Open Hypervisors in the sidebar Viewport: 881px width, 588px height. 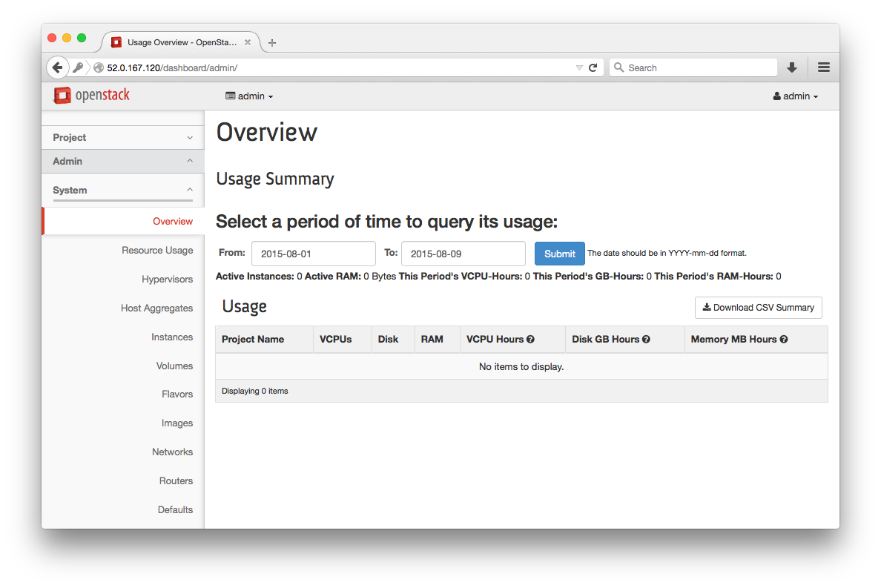pyautogui.click(x=167, y=280)
